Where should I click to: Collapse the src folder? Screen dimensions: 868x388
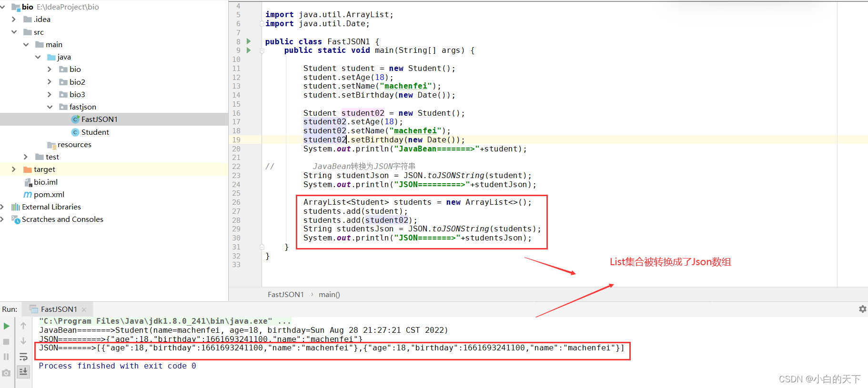(x=14, y=32)
